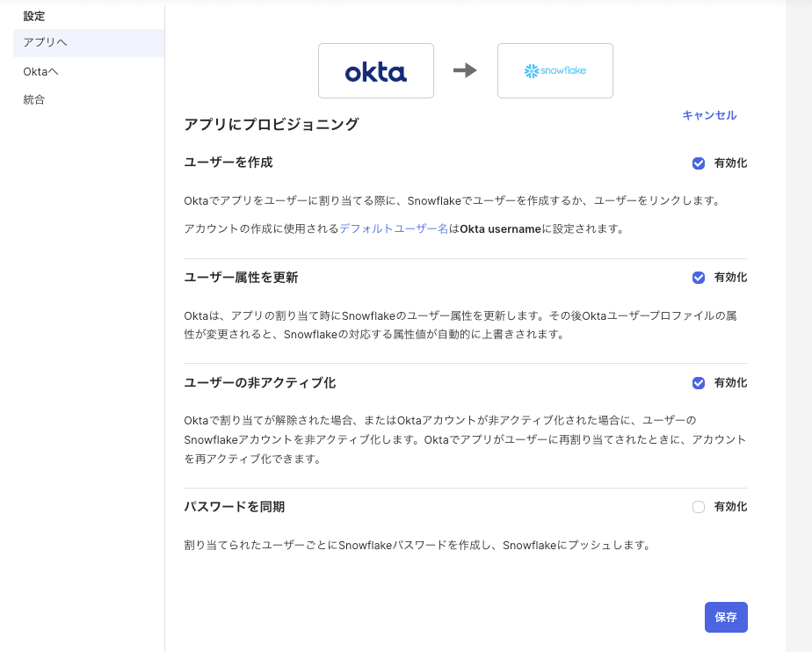This screenshot has height=652, width=812.
Task: Select the アプリへ settings tab
Action: tap(88, 43)
